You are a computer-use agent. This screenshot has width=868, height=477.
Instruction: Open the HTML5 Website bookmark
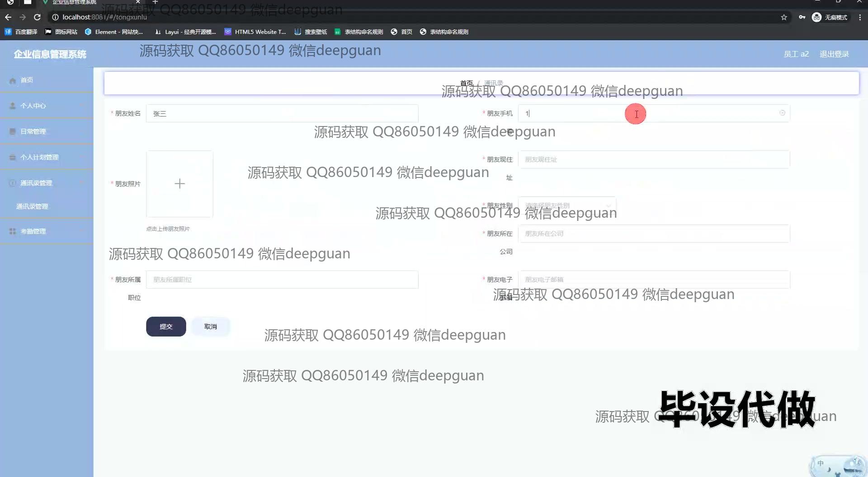click(255, 32)
